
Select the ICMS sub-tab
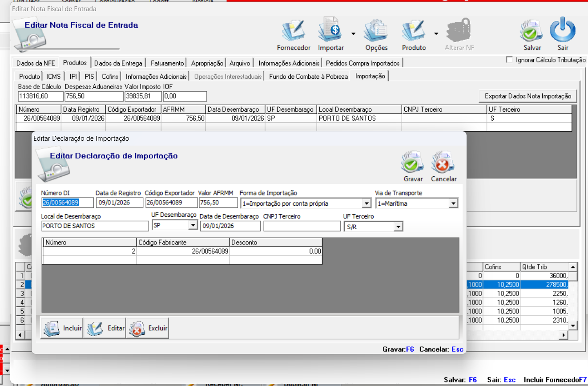pos(53,77)
